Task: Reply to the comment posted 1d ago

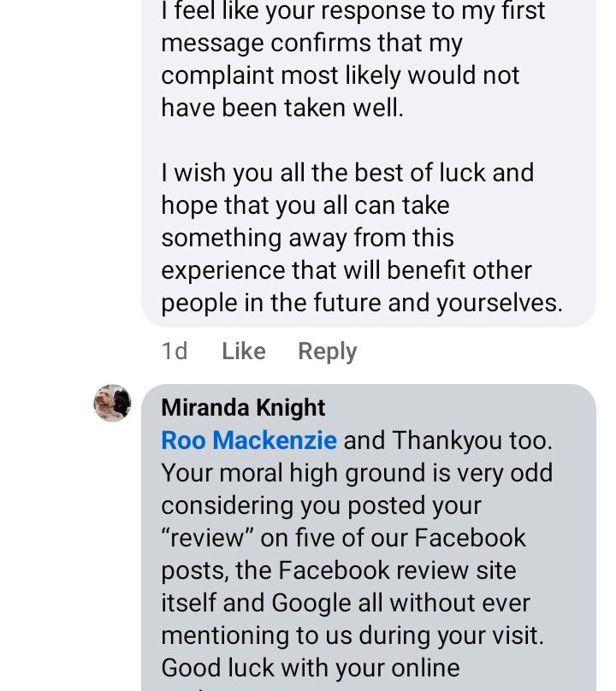Action: (x=327, y=351)
